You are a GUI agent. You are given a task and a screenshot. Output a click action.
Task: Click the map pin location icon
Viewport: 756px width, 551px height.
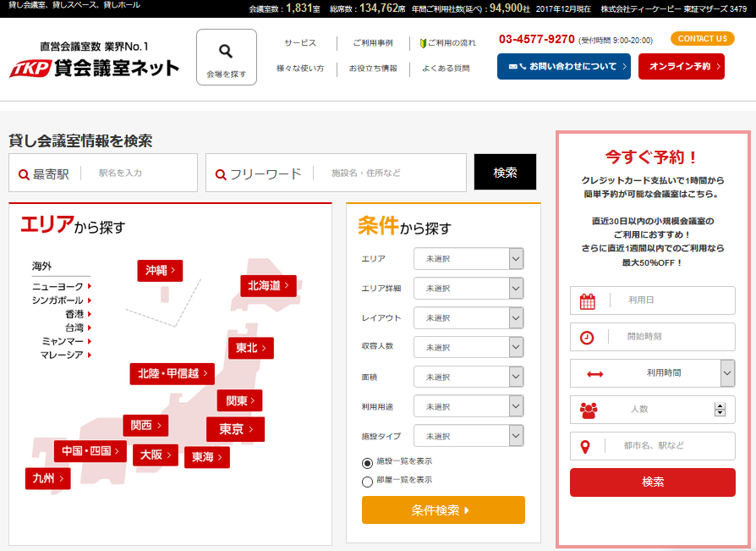point(585,447)
